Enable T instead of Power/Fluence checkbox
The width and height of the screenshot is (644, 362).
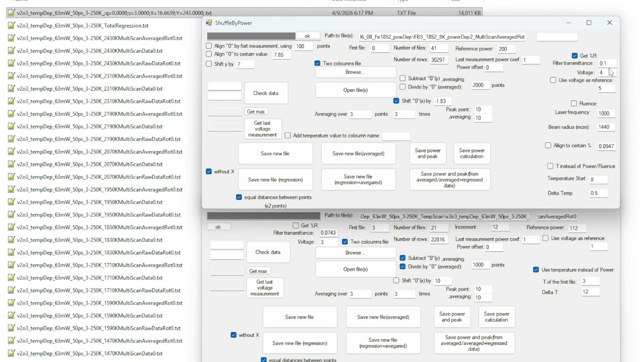point(550,166)
